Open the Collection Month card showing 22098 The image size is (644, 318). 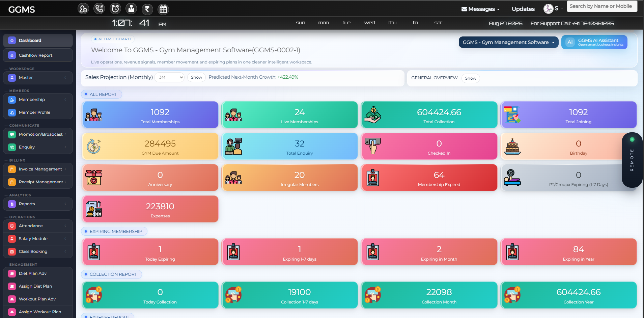[429, 295]
